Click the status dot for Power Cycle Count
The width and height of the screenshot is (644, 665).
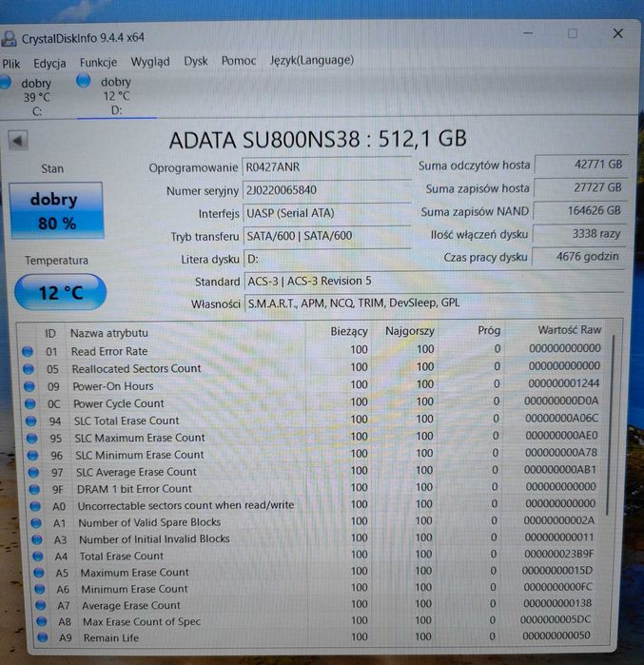(30, 403)
